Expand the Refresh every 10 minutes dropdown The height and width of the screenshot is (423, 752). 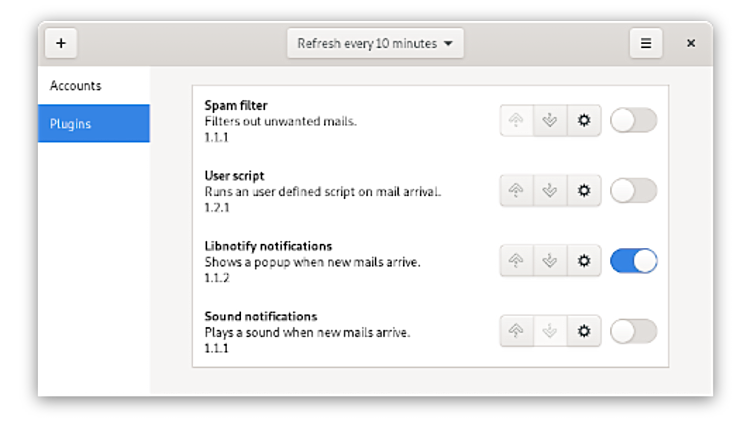(x=375, y=43)
